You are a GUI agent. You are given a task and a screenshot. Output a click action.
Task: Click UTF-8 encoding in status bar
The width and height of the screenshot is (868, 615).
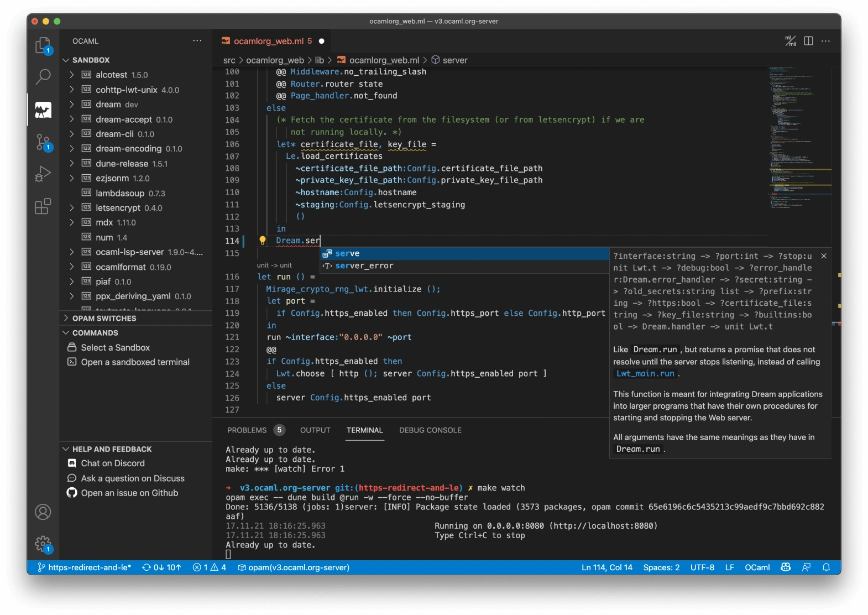click(702, 567)
